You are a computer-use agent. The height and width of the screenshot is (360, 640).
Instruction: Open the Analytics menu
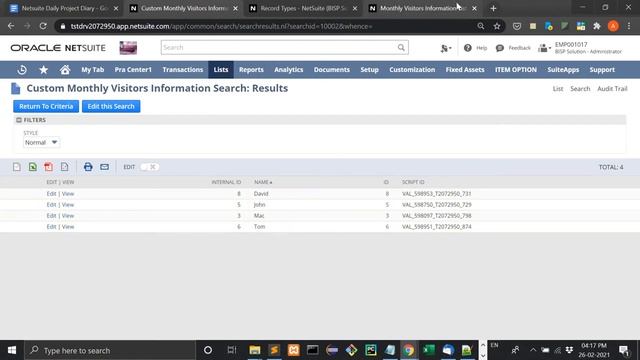tap(289, 70)
